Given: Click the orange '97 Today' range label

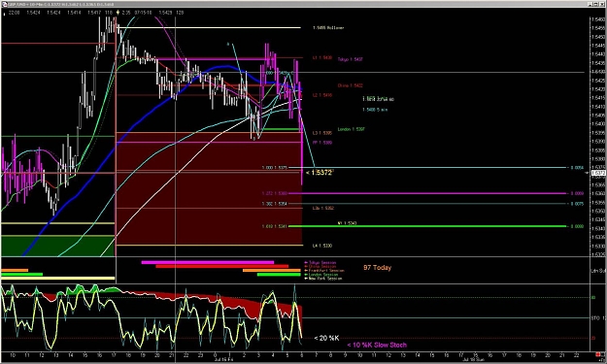Looking at the screenshot, I should (377, 268).
